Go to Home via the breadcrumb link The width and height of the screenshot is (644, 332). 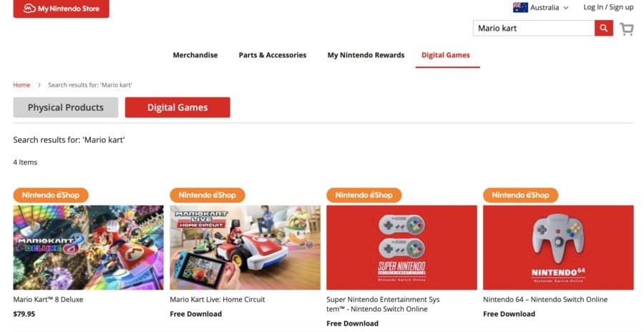[21, 84]
